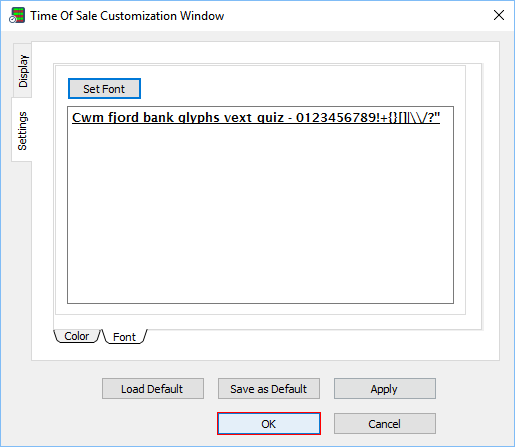Confirm changes with the OK button
This screenshot has width=515, height=447.
(x=269, y=424)
